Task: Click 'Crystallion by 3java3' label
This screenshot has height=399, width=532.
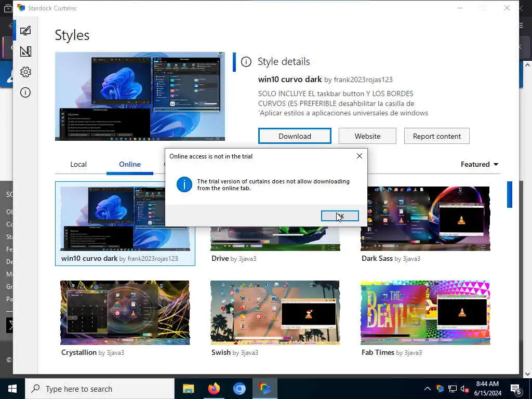Action: click(92, 353)
